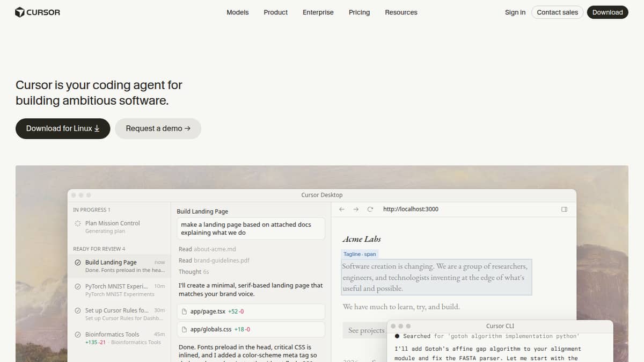This screenshot has height=362, width=644.
Task: Open the app/page.tsx file chip
Action: [251, 312]
